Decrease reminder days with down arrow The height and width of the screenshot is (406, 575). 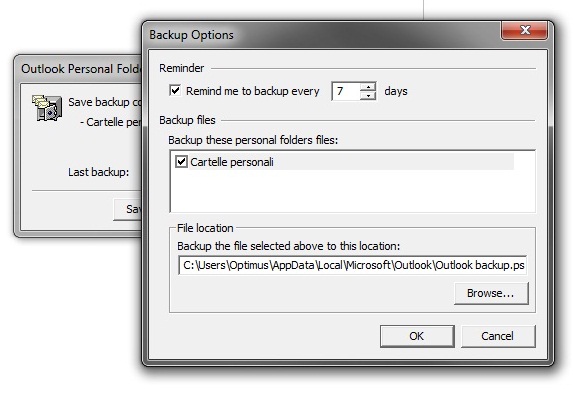368,96
